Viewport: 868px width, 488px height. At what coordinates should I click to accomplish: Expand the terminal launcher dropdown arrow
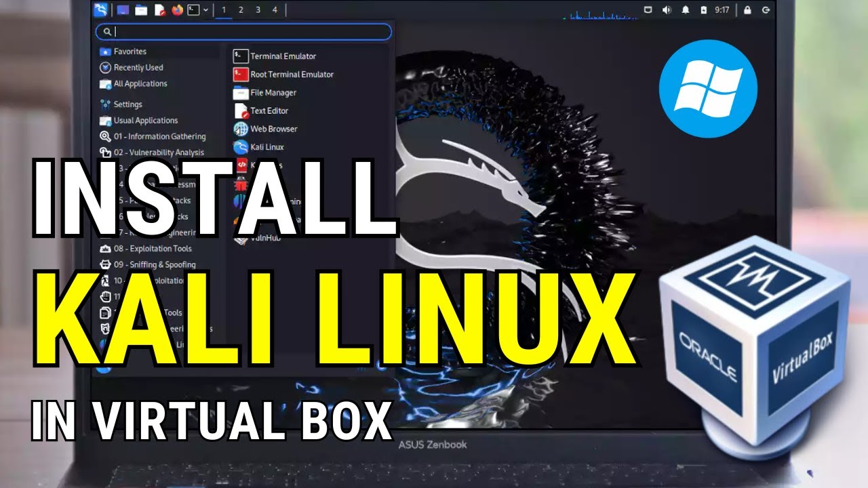[205, 10]
